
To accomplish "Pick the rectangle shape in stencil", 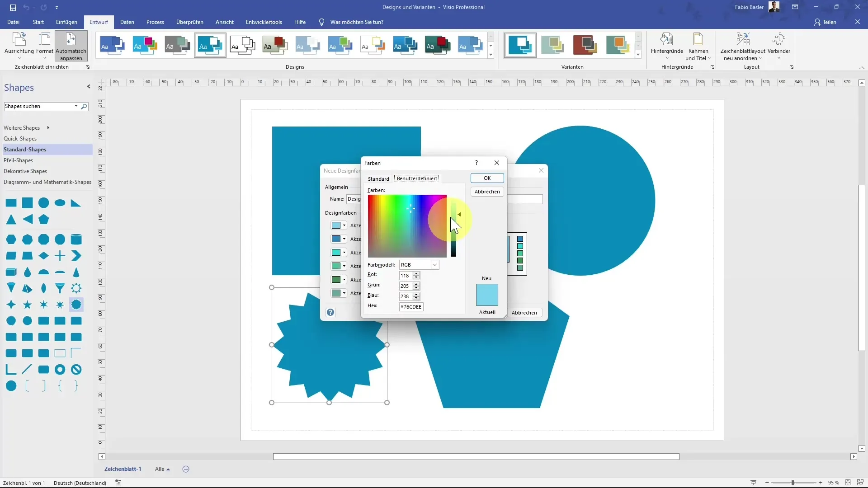I will pos(11,203).
